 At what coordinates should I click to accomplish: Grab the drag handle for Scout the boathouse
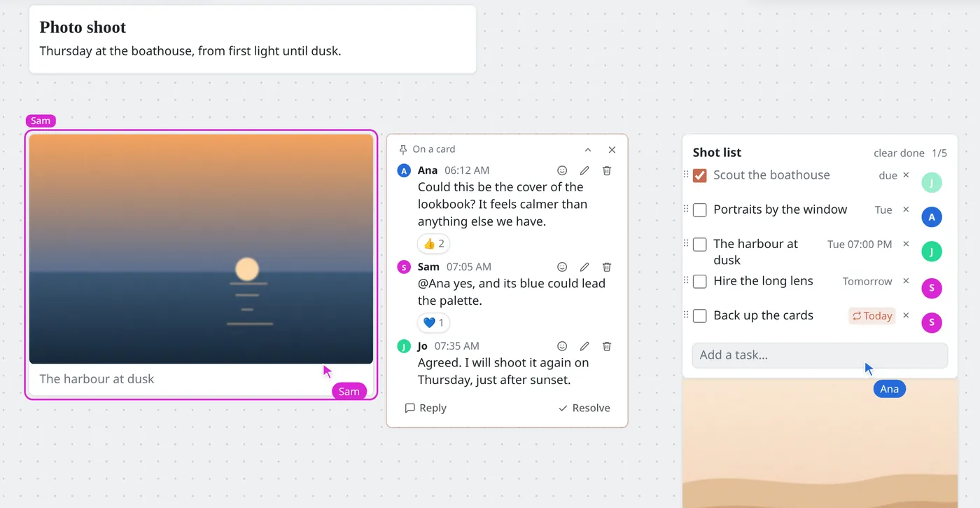click(x=686, y=174)
